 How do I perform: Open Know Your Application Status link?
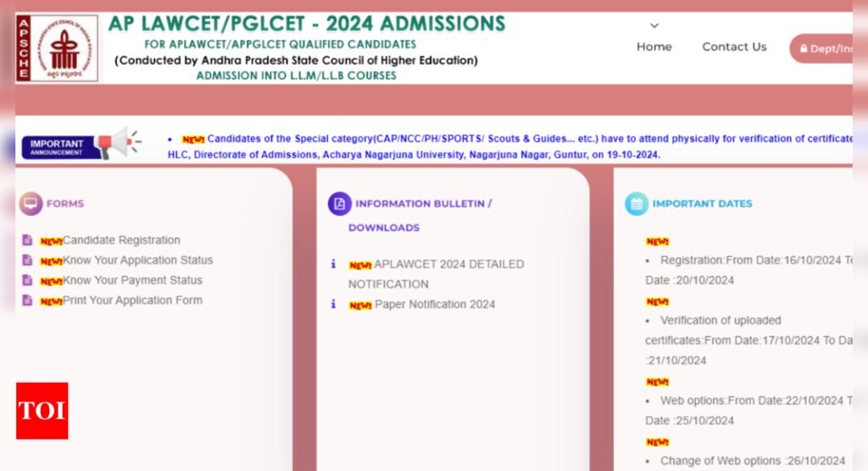click(137, 260)
